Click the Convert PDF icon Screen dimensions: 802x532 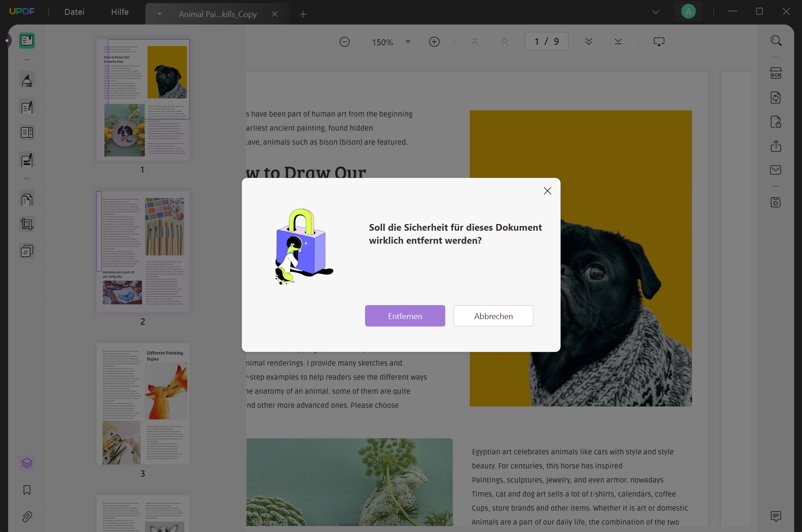coord(776,98)
